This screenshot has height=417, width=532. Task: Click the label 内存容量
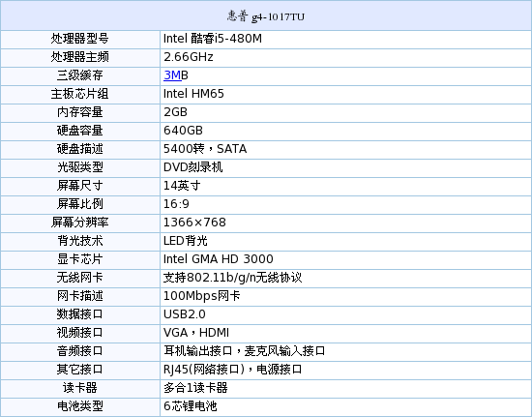(79, 112)
